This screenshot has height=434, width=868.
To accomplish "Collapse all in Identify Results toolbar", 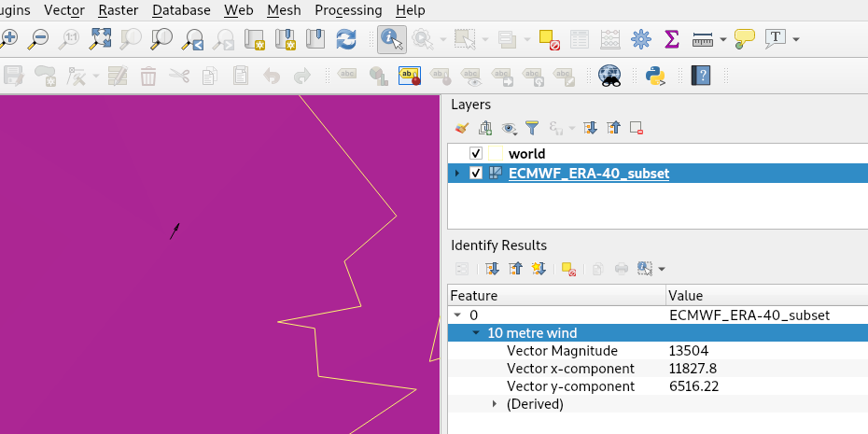I will coord(515,269).
